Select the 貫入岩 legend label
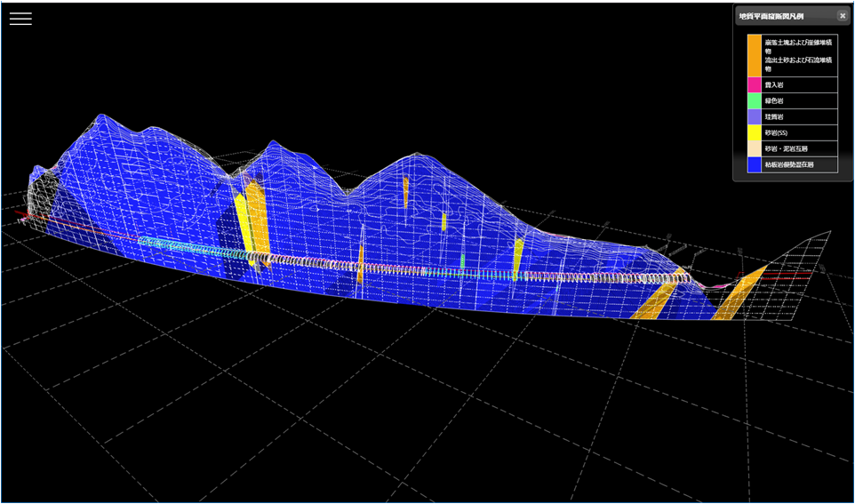The width and height of the screenshot is (855, 504). (774, 85)
